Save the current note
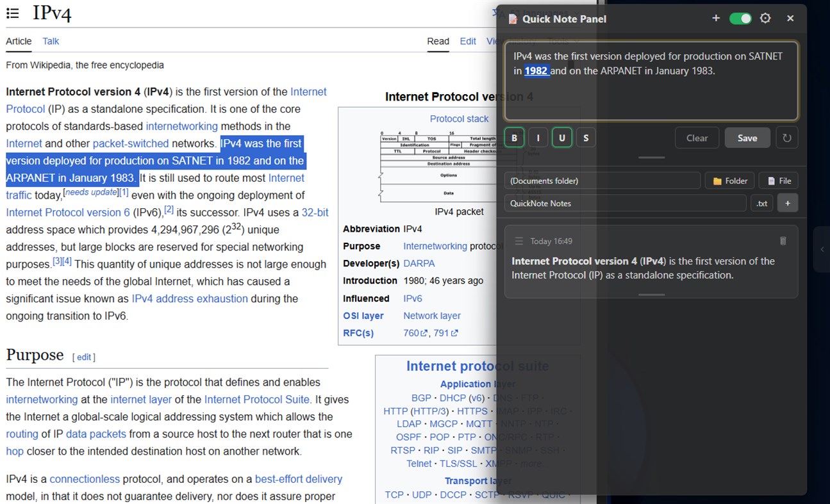 747,138
